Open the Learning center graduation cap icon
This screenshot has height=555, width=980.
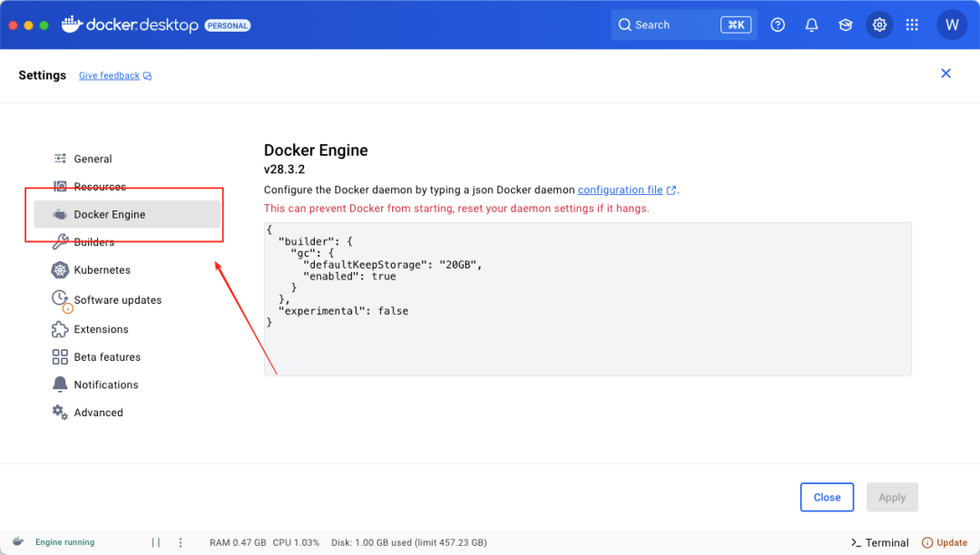pos(845,25)
